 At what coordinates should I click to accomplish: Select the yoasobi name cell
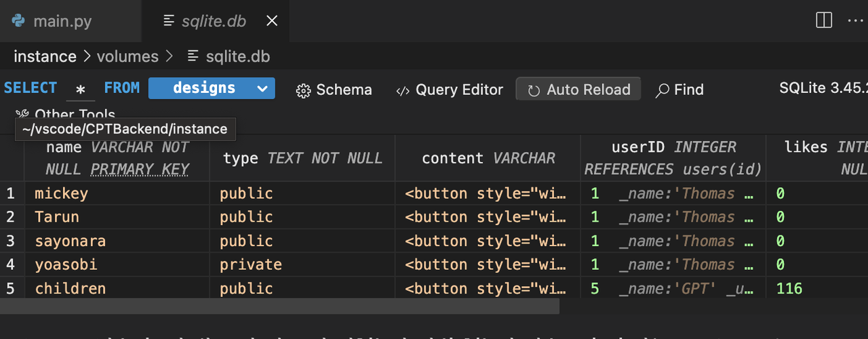[117, 264]
